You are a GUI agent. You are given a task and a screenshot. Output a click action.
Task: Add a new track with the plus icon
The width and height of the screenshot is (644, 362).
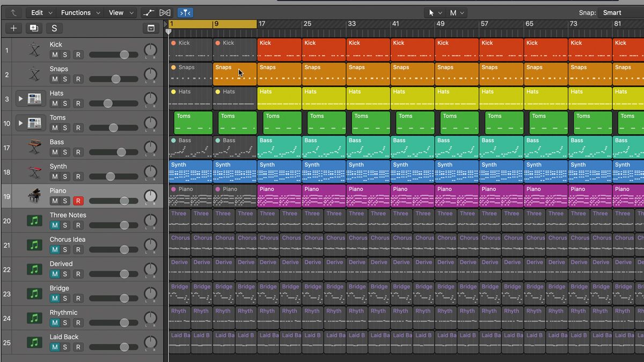[13, 28]
